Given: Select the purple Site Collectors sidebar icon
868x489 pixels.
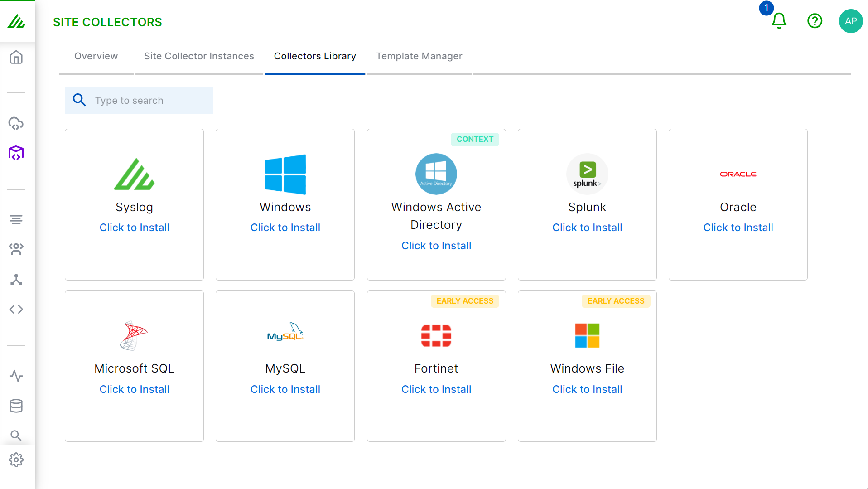Looking at the screenshot, I should coord(16,153).
